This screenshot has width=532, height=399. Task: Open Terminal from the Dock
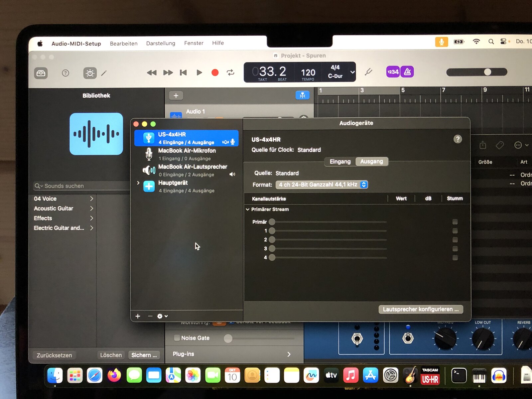[x=459, y=376]
